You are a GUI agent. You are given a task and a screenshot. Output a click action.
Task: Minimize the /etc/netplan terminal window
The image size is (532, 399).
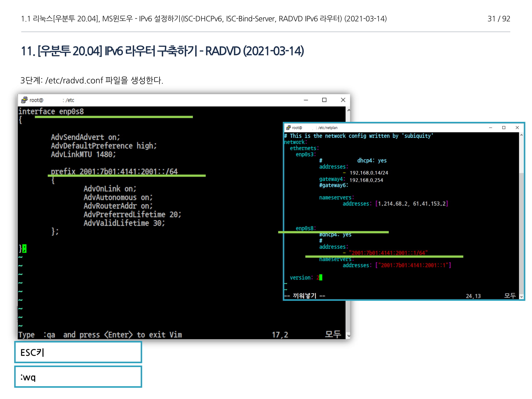[491, 128]
